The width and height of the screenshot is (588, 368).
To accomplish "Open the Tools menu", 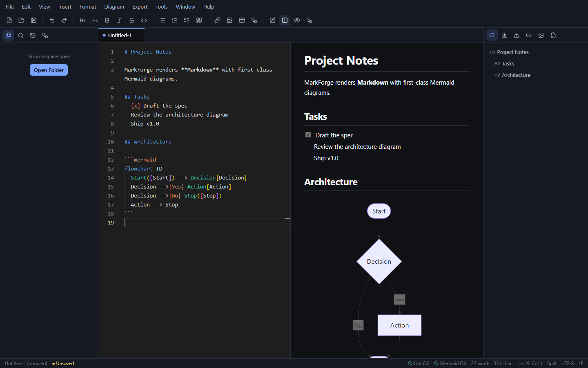I will tap(162, 7).
